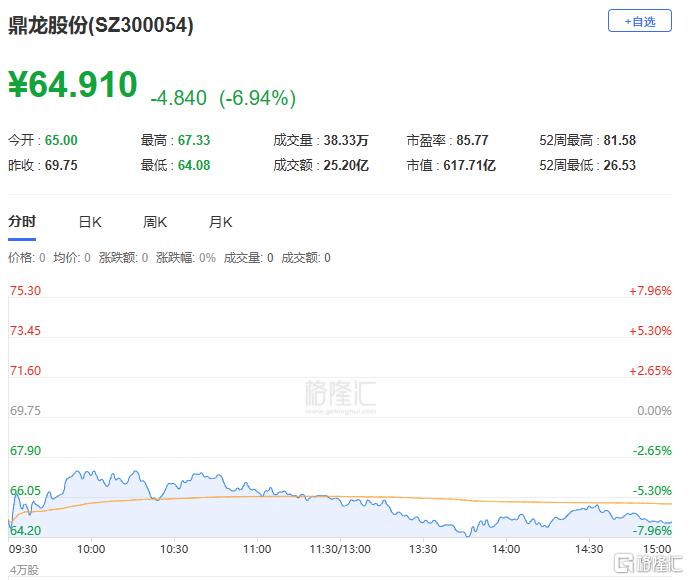Screen dimensions: 689x580
Task: Click the 成交额 25.20亿 value
Action: tap(346, 165)
